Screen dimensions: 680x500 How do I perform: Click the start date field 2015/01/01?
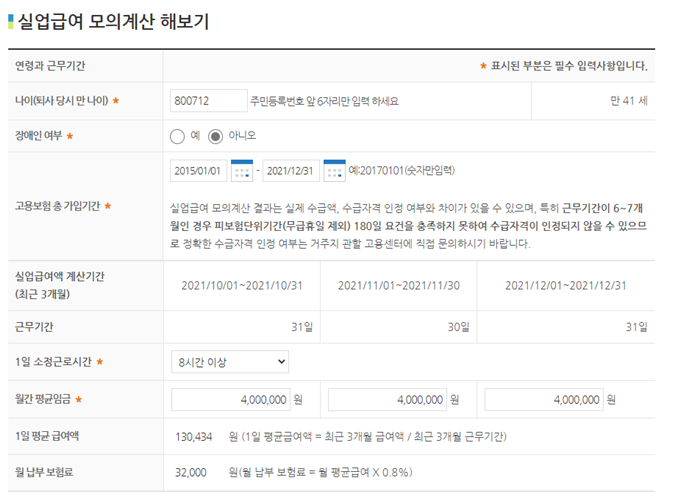(x=198, y=171)
